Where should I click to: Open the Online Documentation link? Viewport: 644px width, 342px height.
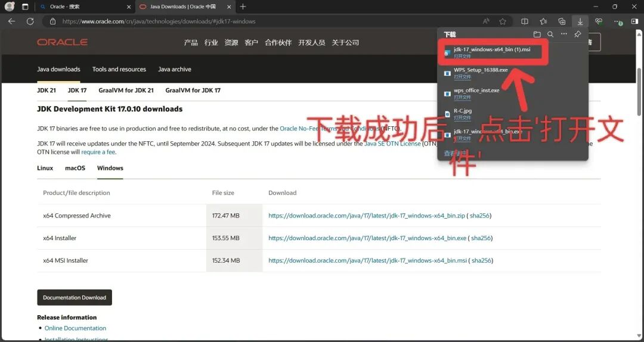coord(75,328)
